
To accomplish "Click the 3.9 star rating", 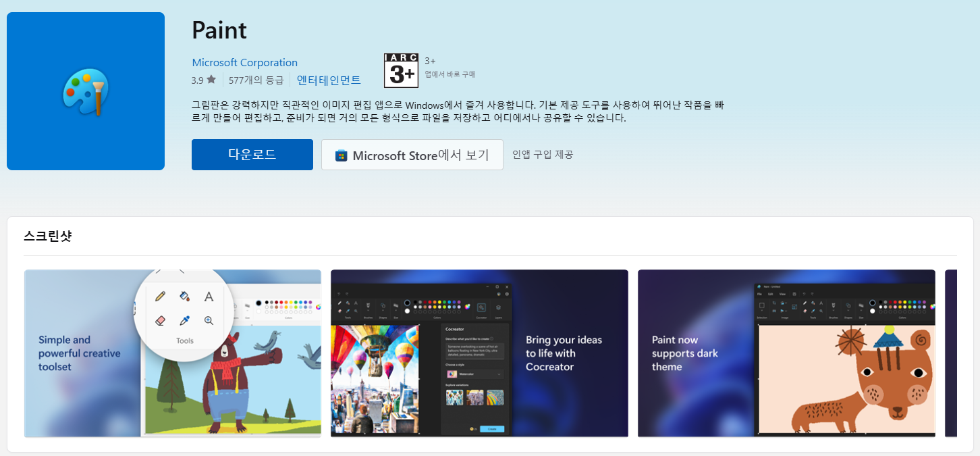I will click(x=203, y=80).
